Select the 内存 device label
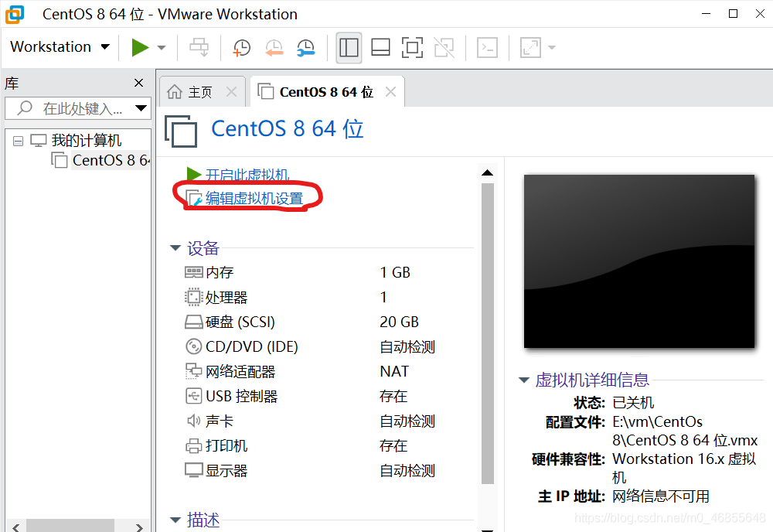This screenshot has height=532, width=773. [220, 272]
